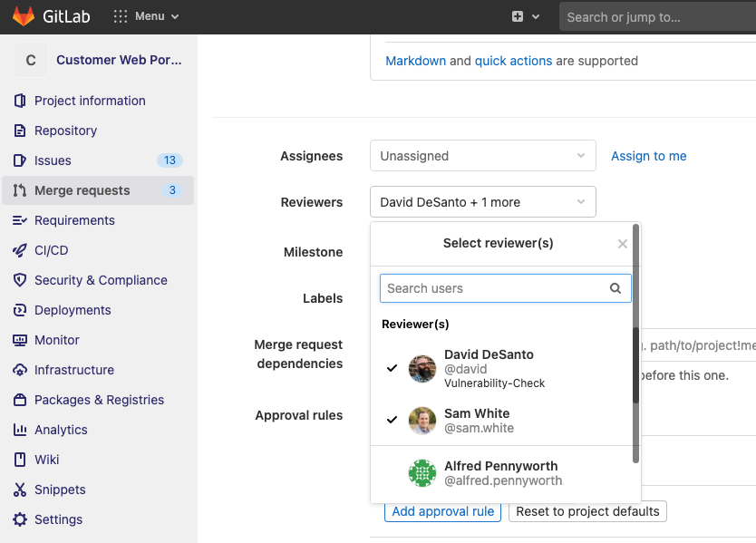Click the GitLab fox logo
Image resolution: width=756 pixels, height=543 pixels.
pos(24,16)
